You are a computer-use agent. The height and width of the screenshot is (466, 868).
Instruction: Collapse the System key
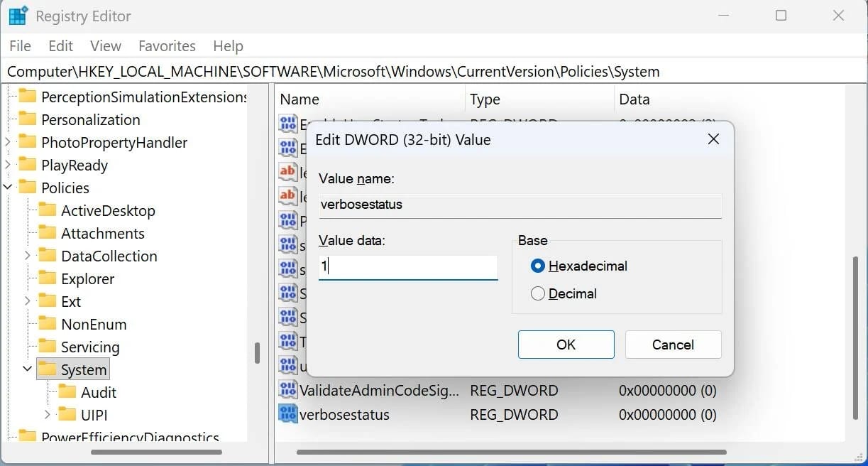point(28,369)
